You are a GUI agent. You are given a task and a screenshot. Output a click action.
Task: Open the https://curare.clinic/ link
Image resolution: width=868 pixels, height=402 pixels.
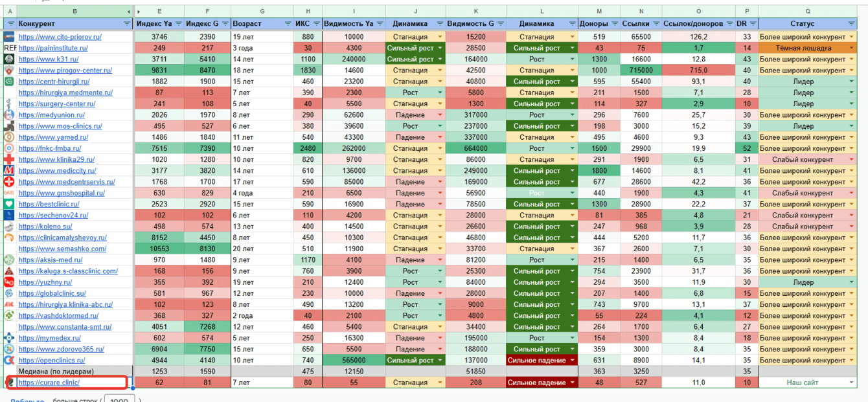(49, 383)
